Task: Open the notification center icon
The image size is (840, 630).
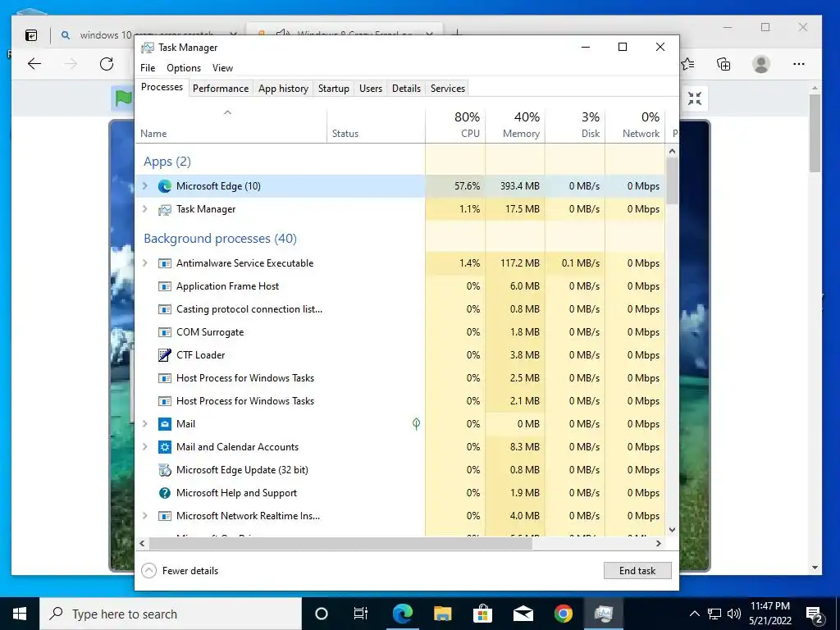Action: tap(815, 614)
